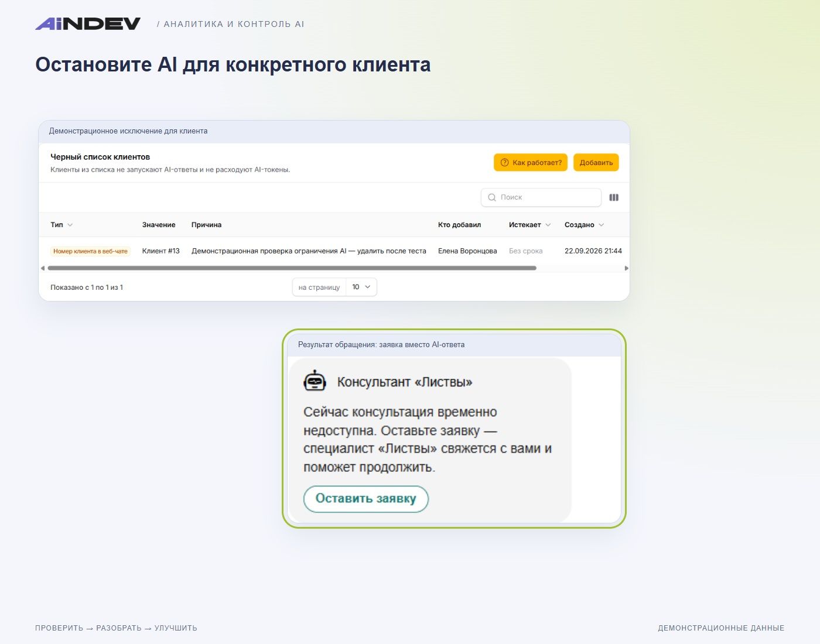Click the 'ДЕМОНСТРАЦИОННЫЕ ДАННЫЕ' footer text

click(x=721, y=628)
